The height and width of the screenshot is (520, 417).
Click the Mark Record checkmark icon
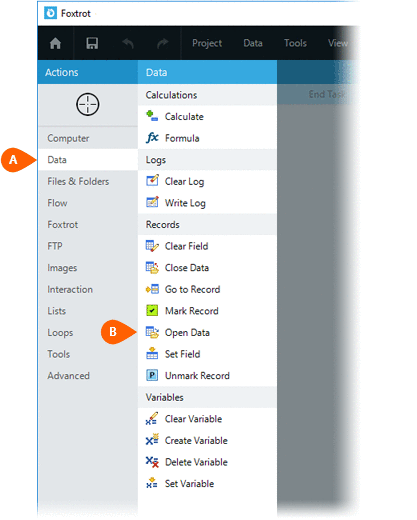pyautogui.click(x=152, y=311)
